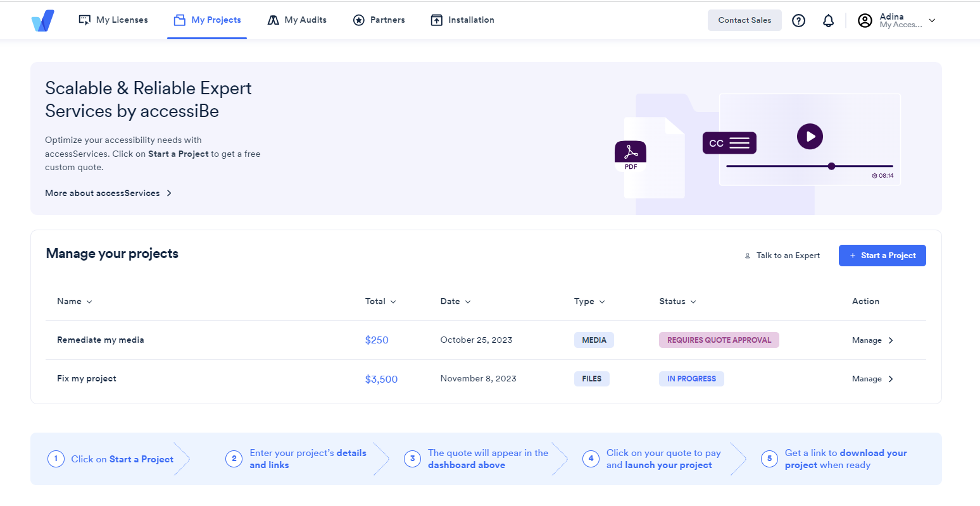980x506 pixels.
Task: Manage the Remediate my media project
Action: (872, 340)
